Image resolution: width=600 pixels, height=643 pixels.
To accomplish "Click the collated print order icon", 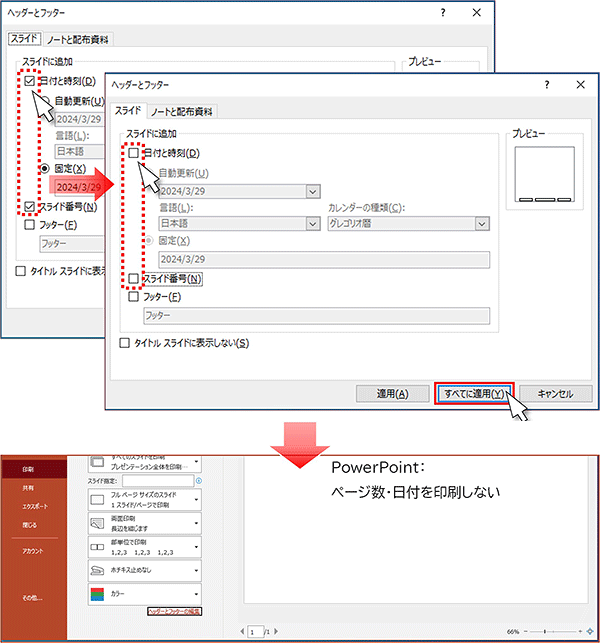I will coord(98,546).
